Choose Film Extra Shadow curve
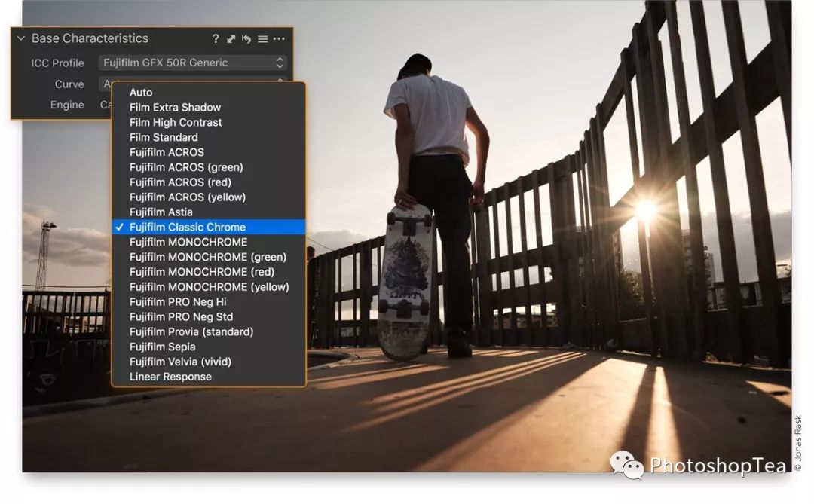The height and width of the screenshot is (504, 814). [209, 108]
